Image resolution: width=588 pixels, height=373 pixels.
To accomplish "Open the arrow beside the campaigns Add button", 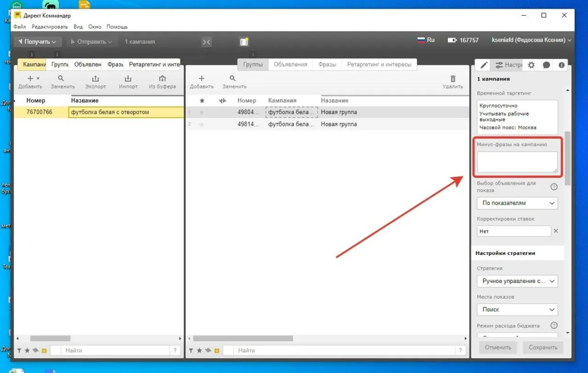I will [38, 78].
